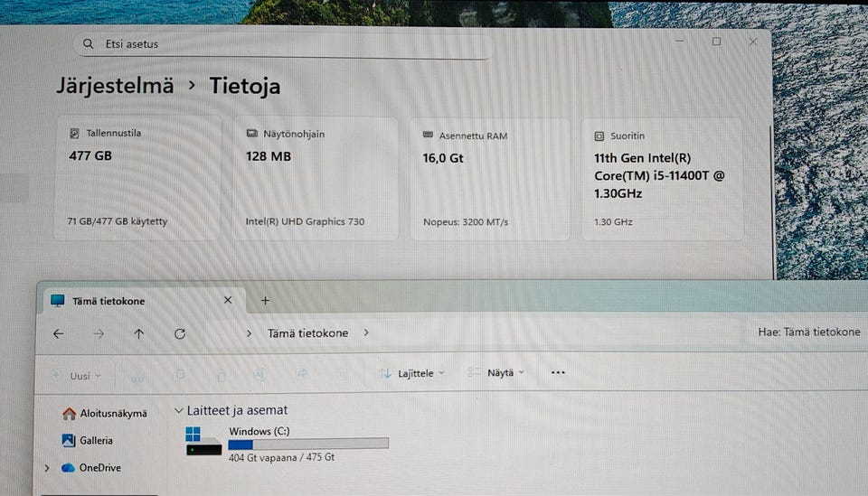Viewport: 868px width, 496px height.
Task: Click the paste icon in Explorer toolbar
Action: [221, 376]
